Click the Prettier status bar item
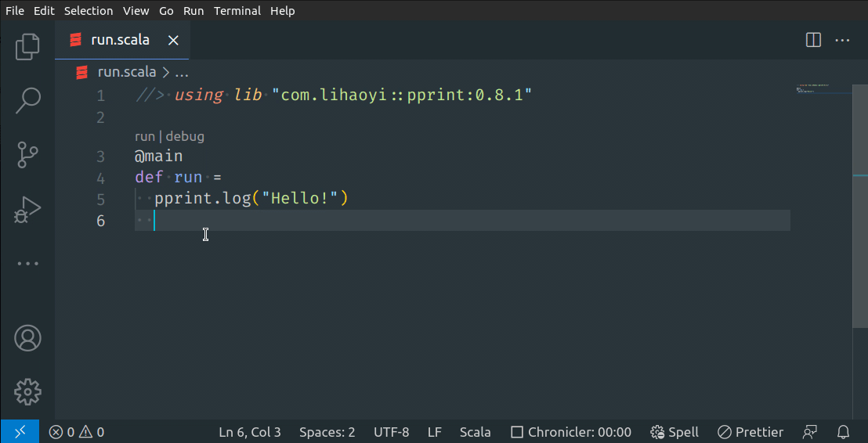The width and height of the screenshot is (868, 443). click(750, 432)
